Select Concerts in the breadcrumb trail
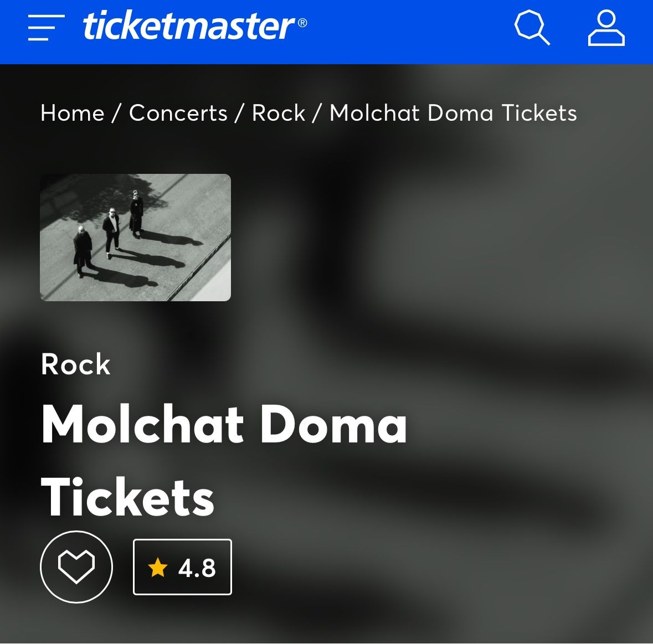Screen dimensions: 653x644 point(178,113)
